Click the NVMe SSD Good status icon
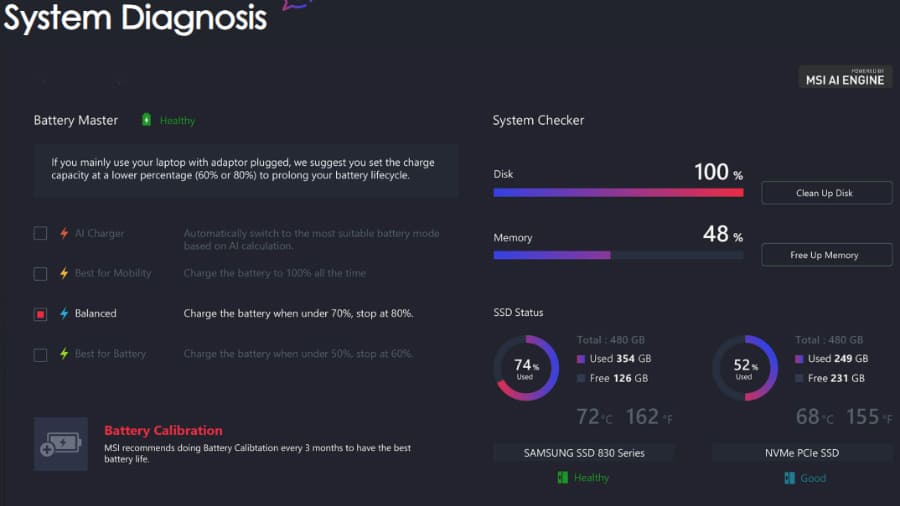Image resolution: width=900 pixels, height=506 pixels. pos(789,478)
